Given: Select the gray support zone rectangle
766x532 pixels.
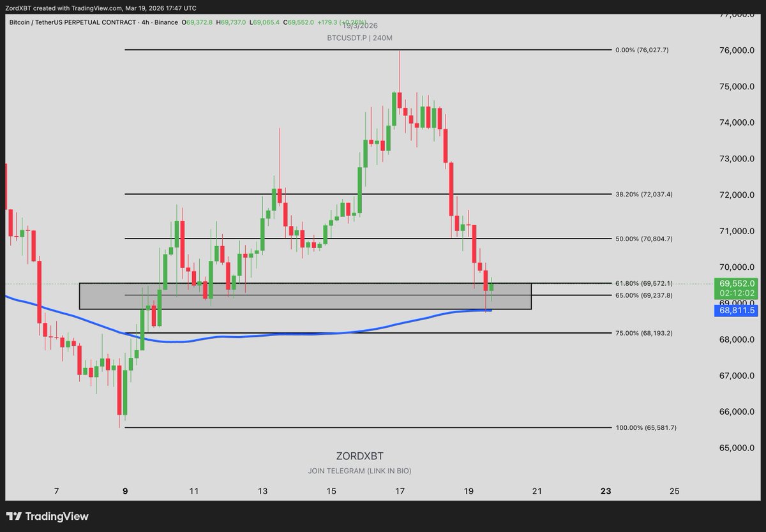Looking at the screenshot, I should click(x=305, y=296).
